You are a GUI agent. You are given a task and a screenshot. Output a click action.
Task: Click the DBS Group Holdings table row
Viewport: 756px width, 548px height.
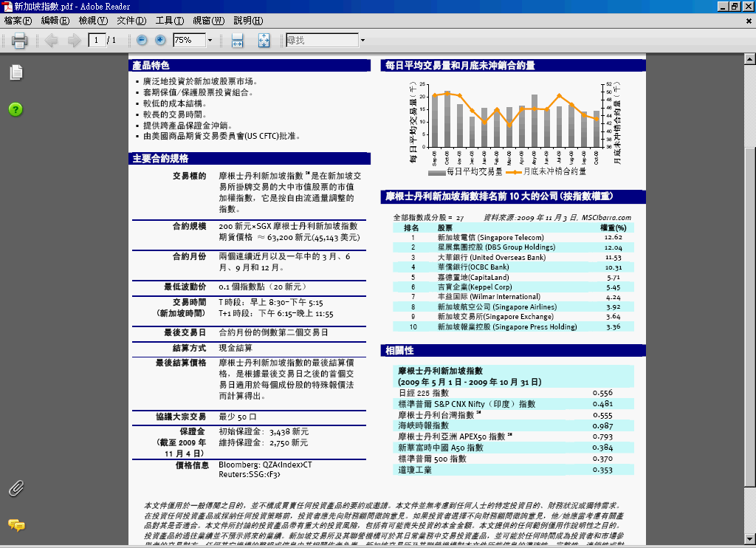514,247
